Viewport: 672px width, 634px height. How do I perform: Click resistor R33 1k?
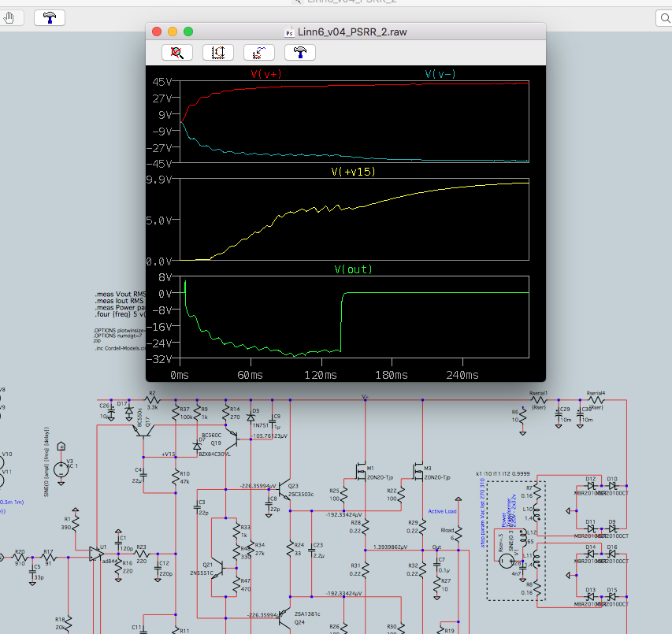(236, 531)
